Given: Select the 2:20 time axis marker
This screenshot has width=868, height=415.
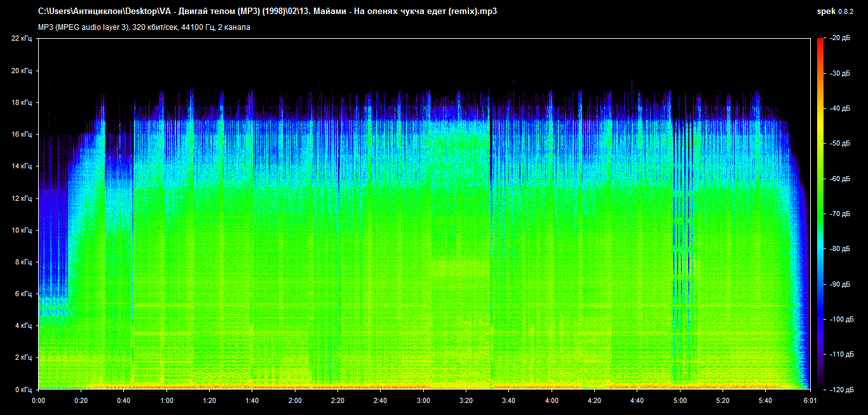Looking at the screenshot, I should click(337, 401).
